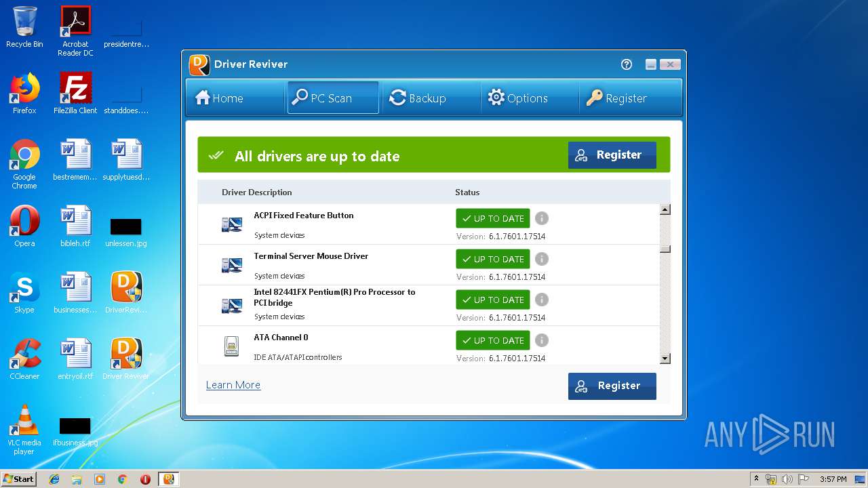Select ACPI Fixed Feature Button device icon
Screen dimensions: 868x488
232,224
